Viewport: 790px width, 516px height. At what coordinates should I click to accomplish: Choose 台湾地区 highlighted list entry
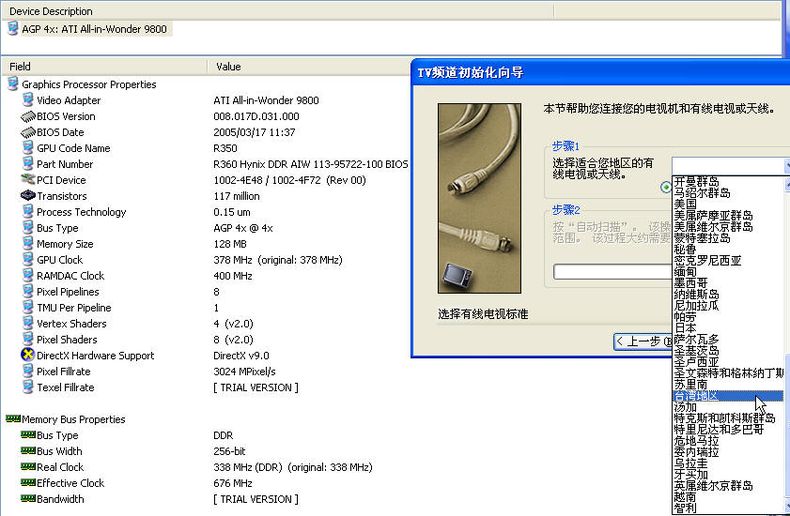coord(728,396)
